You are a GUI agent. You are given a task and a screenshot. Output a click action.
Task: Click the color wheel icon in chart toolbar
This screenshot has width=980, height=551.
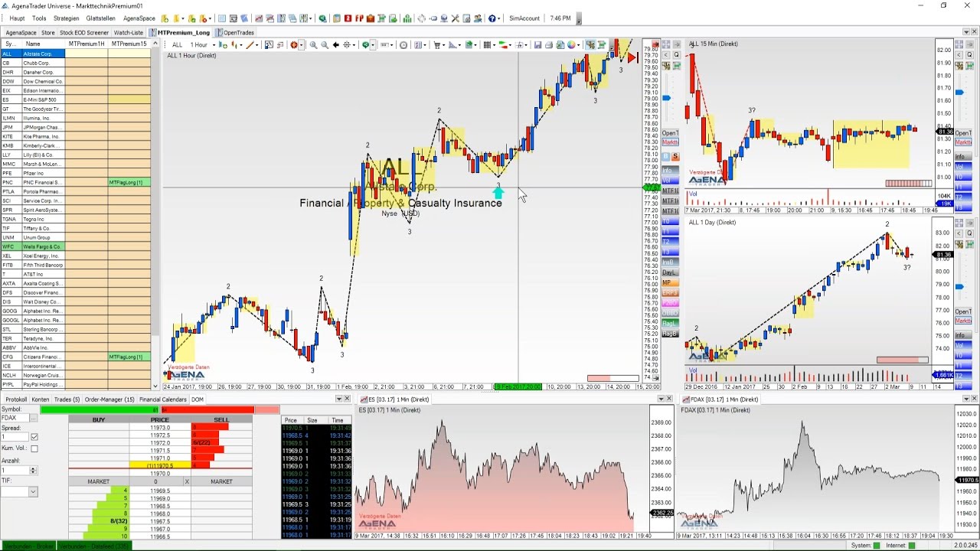click(x=571, y=45)
